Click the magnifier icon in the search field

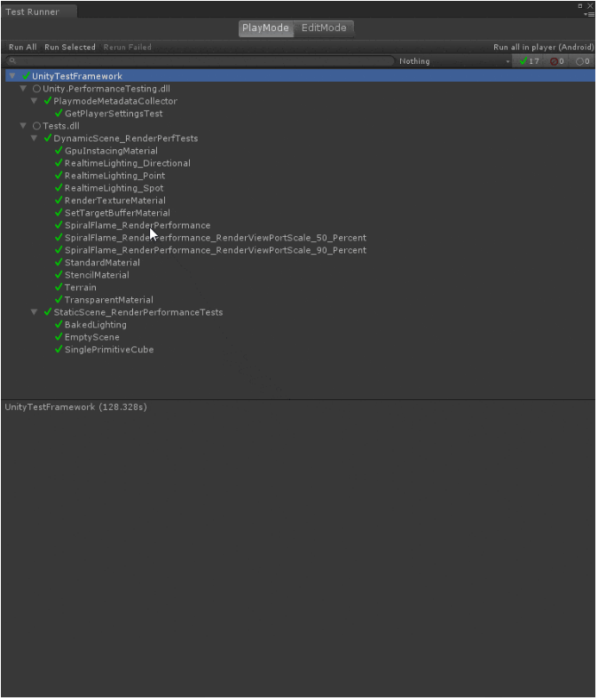[x=12, y=61]
